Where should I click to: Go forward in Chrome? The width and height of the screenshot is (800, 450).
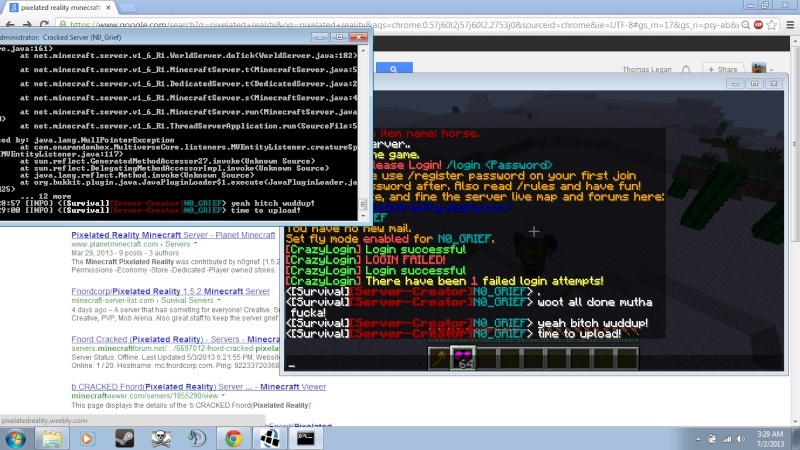click(x=27, y=24)
